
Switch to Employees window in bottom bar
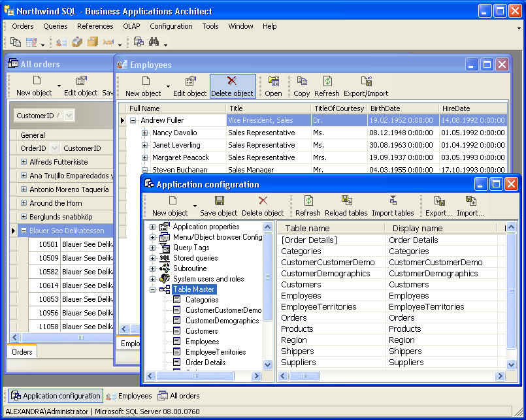129,396
